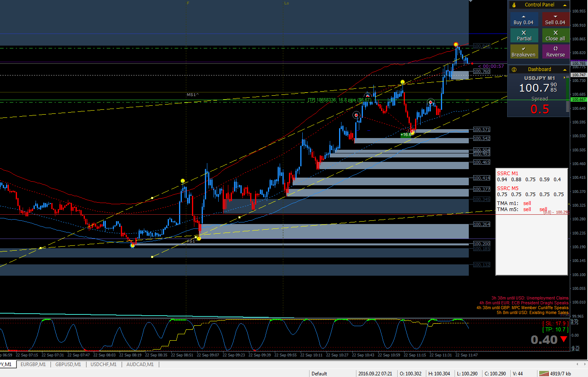Click the MS1 label on the chart
The image size is (588, 377).
[x=192, y=94]
